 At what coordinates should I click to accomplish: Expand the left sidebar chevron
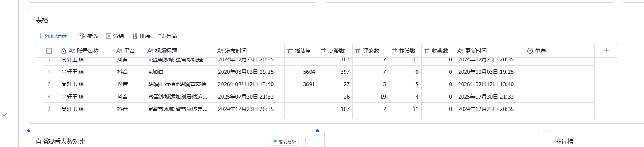pos(4,114)
